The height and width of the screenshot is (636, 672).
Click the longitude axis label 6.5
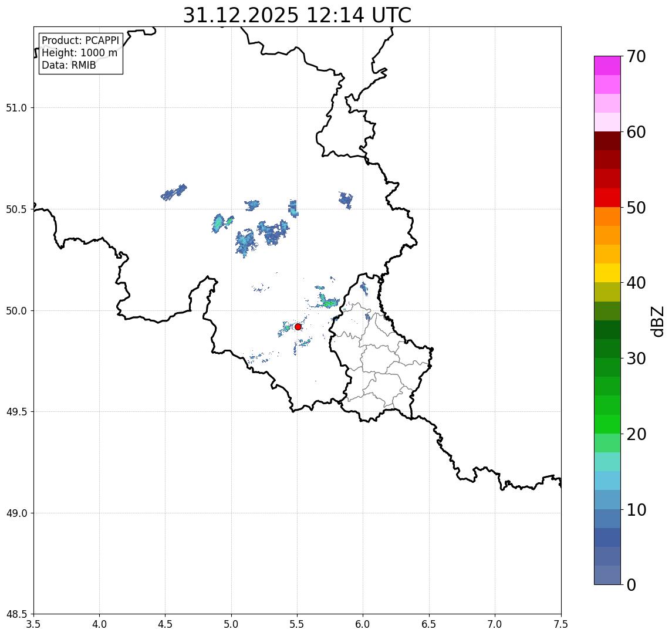(x=429, y=624)
